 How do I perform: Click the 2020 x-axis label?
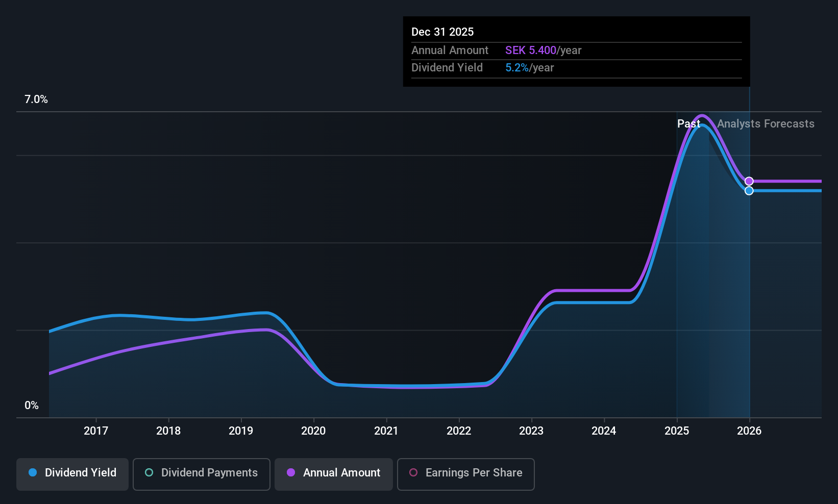click(313, 431)
